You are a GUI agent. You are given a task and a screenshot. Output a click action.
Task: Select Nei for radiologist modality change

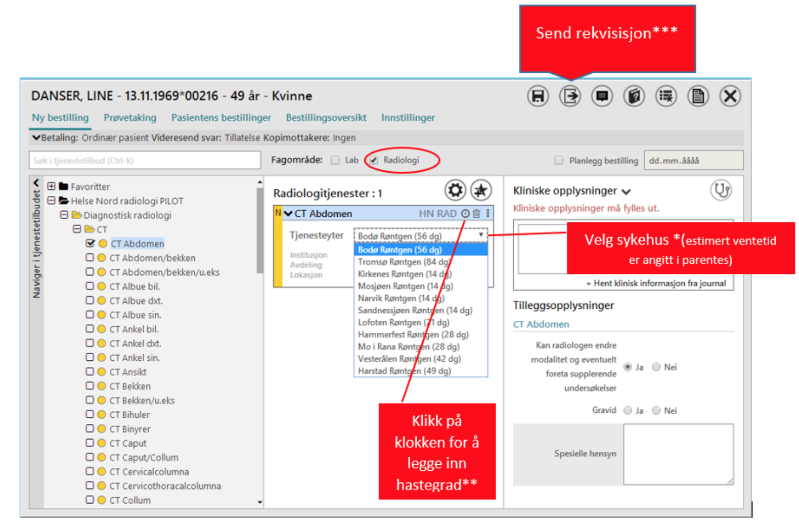(x=656, y=367)
